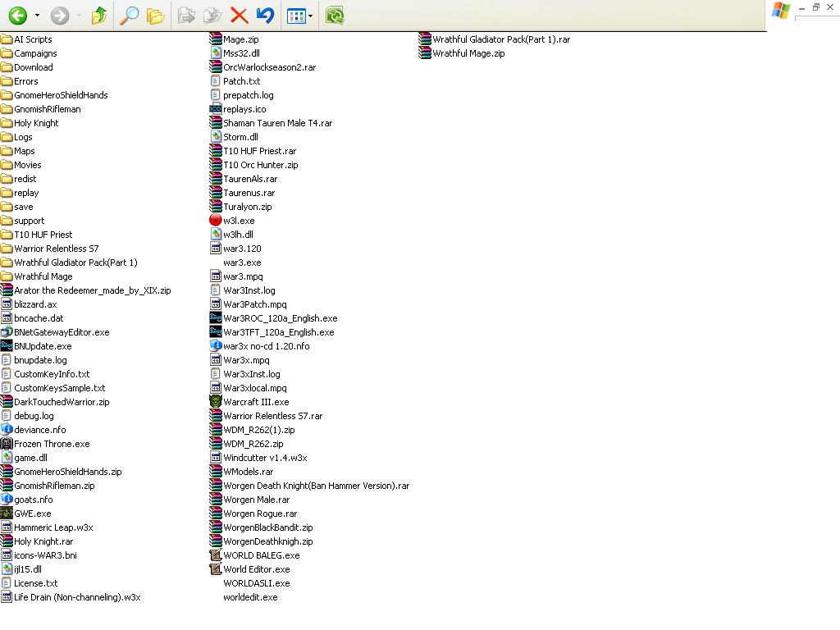Select the War3ROC_120a_English.exe icon
The width and height of the screenshot is (840, 630).
click(x=216, y=317)
